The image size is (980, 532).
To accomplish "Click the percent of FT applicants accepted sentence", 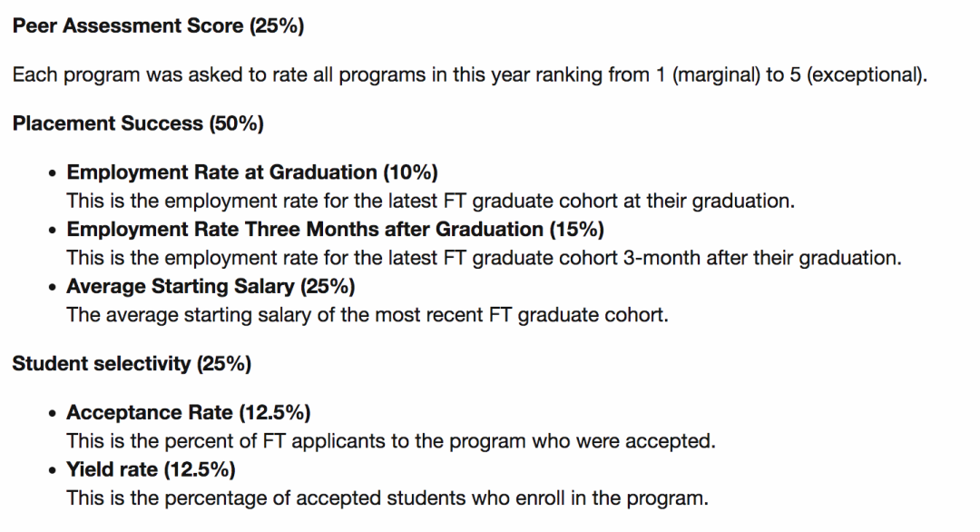I will tap(391, 440).
